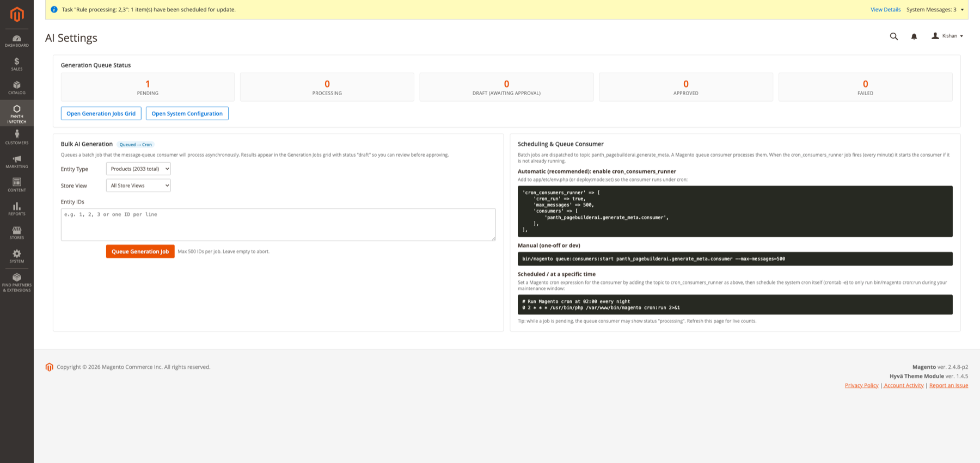Click the Magento logo in the sidebar
Viewport: 980px width, 463px height.
(x=17, y=15)
